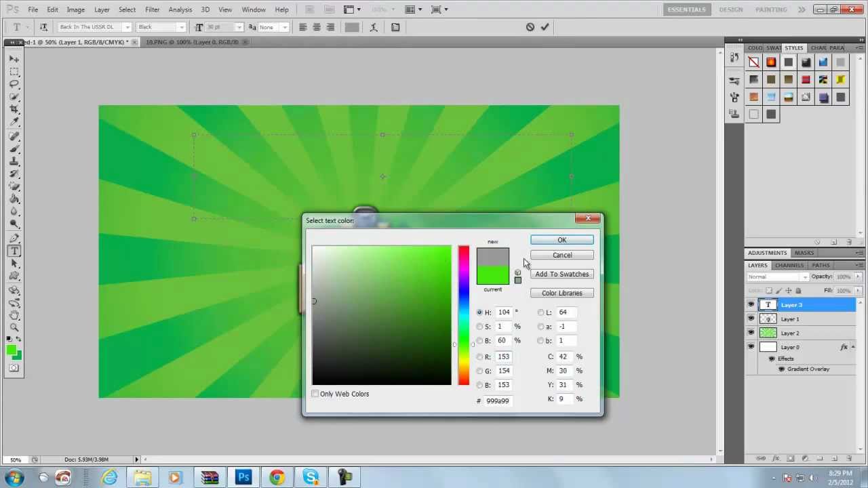Click the foreground color swatch in toolbox
Viewport: 868px width, 488px height.
(x=11, y=350)
